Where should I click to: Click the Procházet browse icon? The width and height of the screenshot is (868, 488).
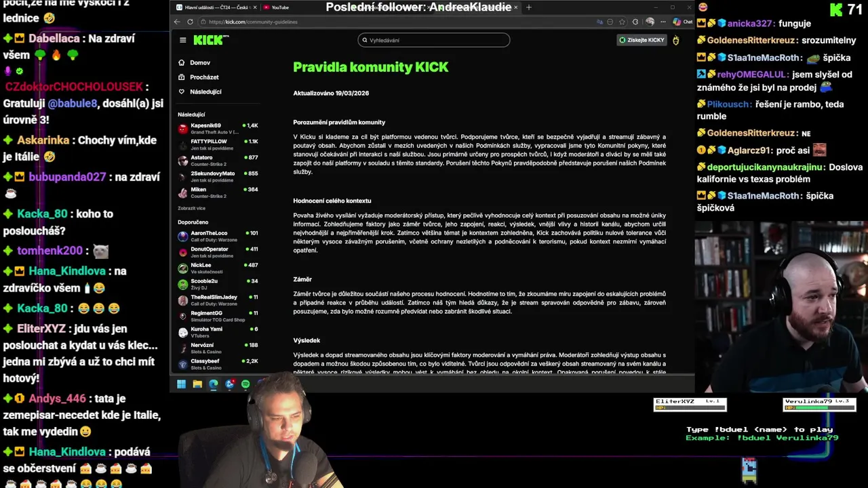(181, 77)
